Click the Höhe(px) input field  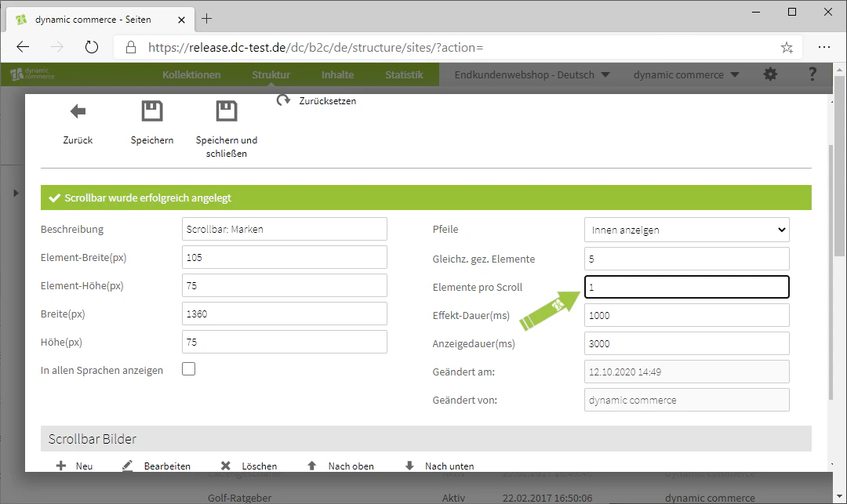point(285,342)
